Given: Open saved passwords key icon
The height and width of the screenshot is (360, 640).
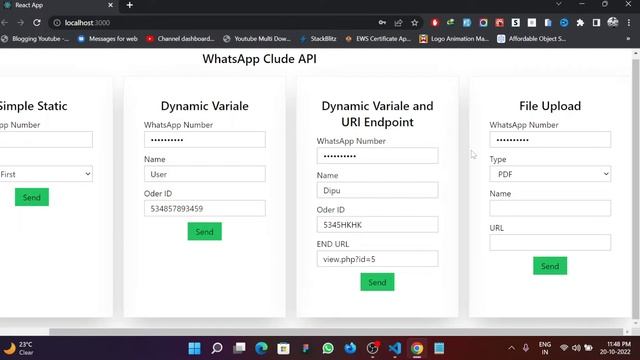Looking at the screenshot, I should coord(382,23).
